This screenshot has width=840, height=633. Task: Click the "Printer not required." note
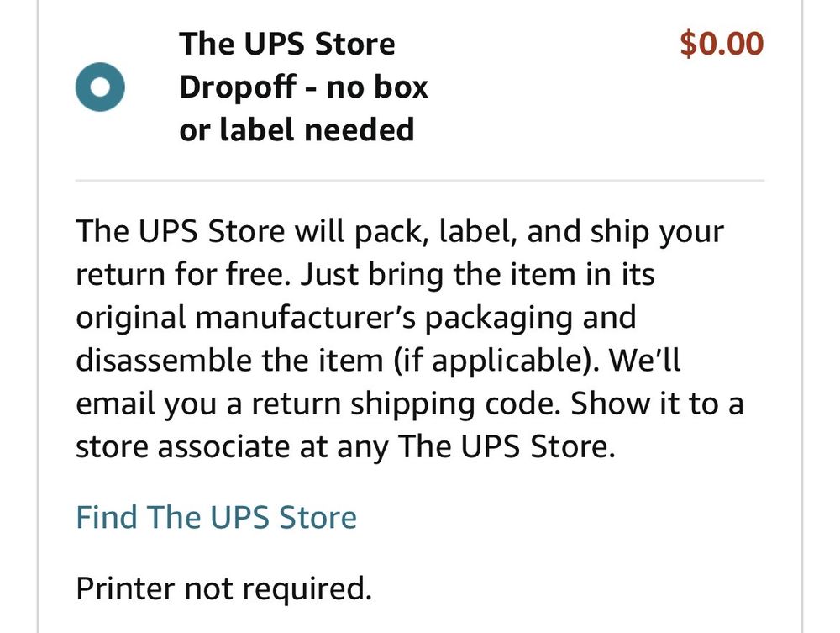pyautogui.click(x=223, y=588)
